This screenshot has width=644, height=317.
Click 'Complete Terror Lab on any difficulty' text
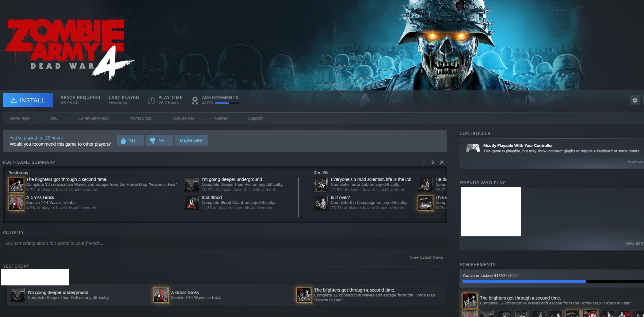(365, 185)
